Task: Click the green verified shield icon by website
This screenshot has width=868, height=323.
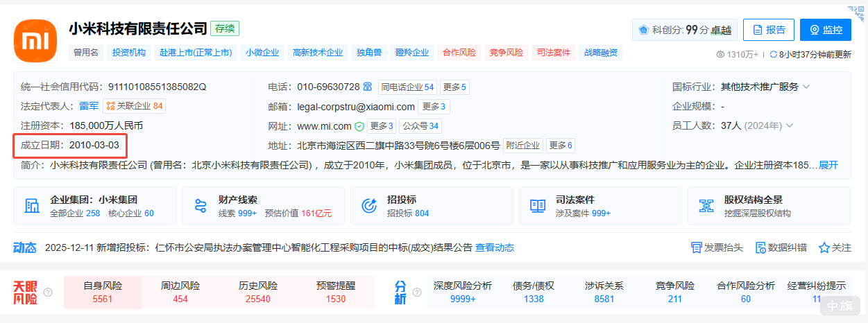Action: (359, 126)
